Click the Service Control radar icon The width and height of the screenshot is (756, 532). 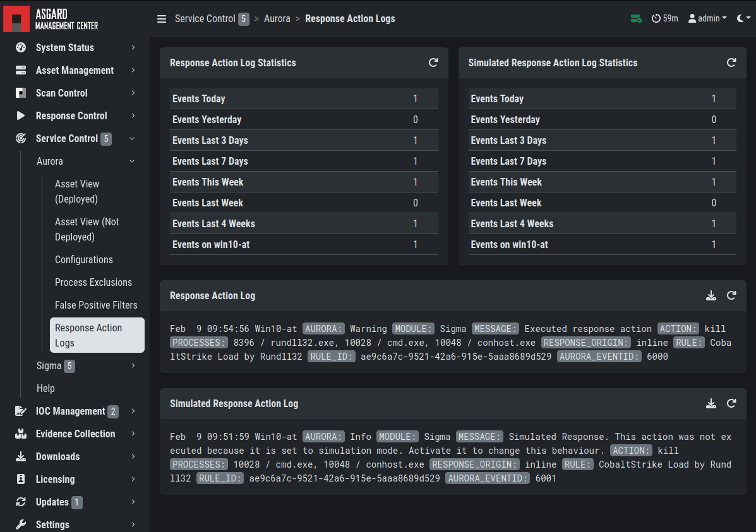(x=21, y=138)
